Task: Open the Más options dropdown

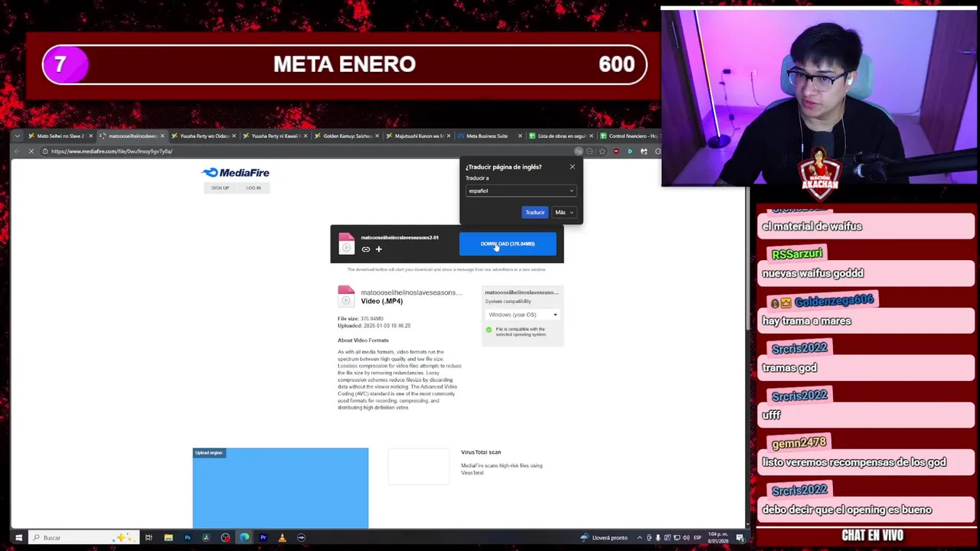Action: (x=563, y=212)
